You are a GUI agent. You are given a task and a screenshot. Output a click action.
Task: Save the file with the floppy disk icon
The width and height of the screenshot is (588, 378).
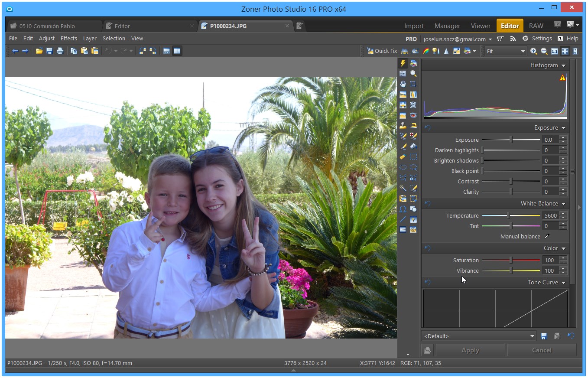pos(49,51)
